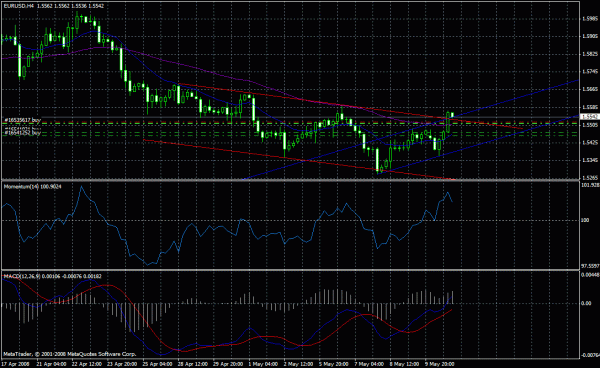Click the 1.5825 price axis label

point(590,54)
